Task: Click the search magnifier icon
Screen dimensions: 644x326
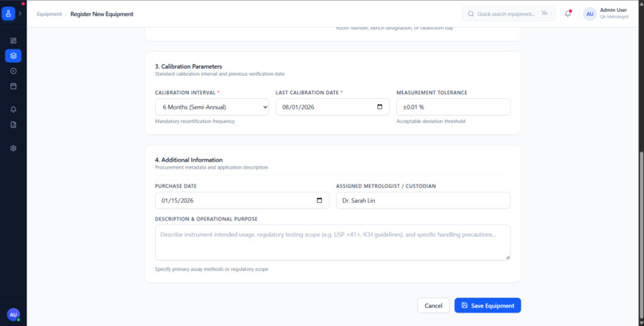Action: coord(471,14)
